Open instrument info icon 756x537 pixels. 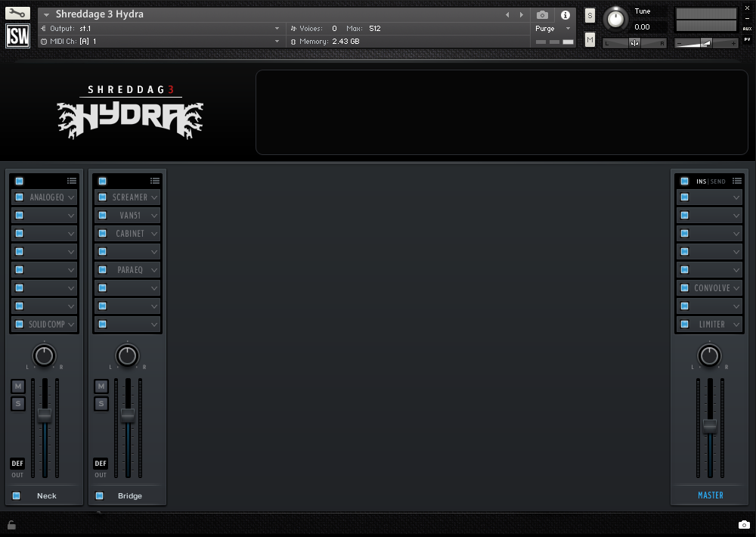coord(565,15)
